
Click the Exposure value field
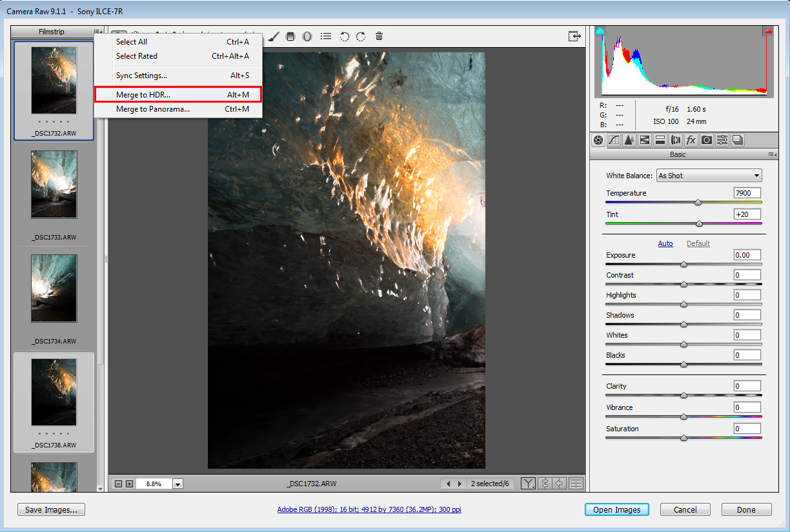point(747,255)
